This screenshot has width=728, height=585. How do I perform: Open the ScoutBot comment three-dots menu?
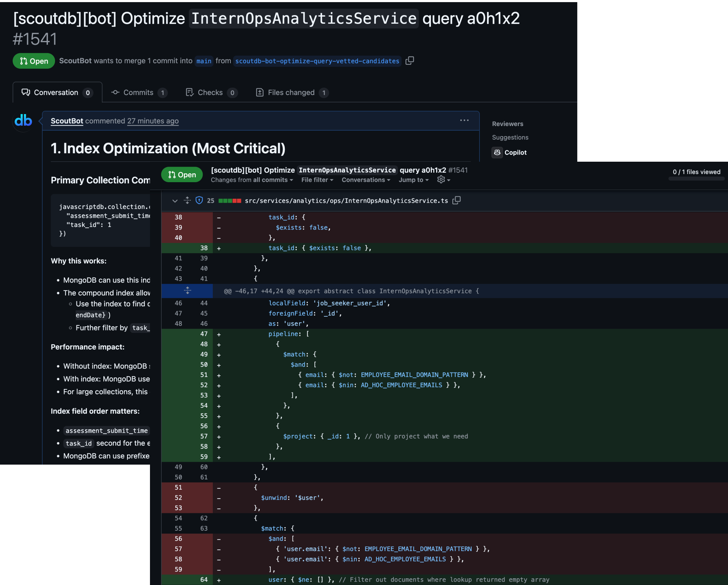tap(464, 120)
